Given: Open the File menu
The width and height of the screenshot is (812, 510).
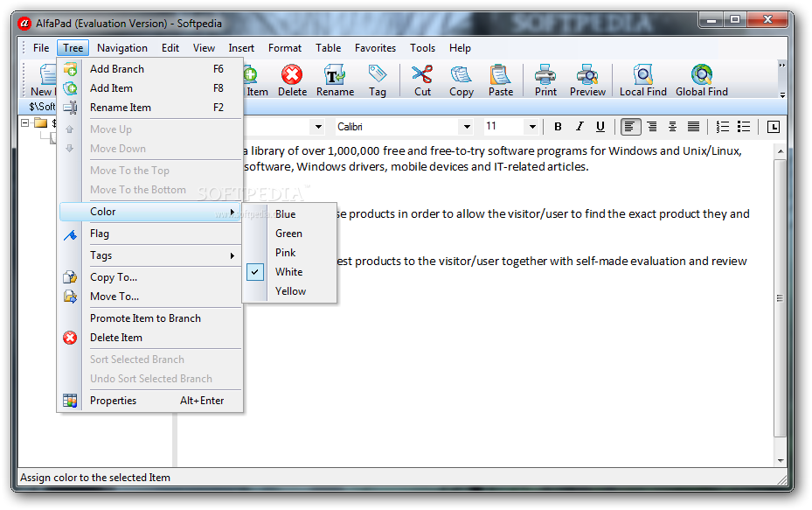Looking at the screenshot, I should pyautogui.click(x=41, y=48).
